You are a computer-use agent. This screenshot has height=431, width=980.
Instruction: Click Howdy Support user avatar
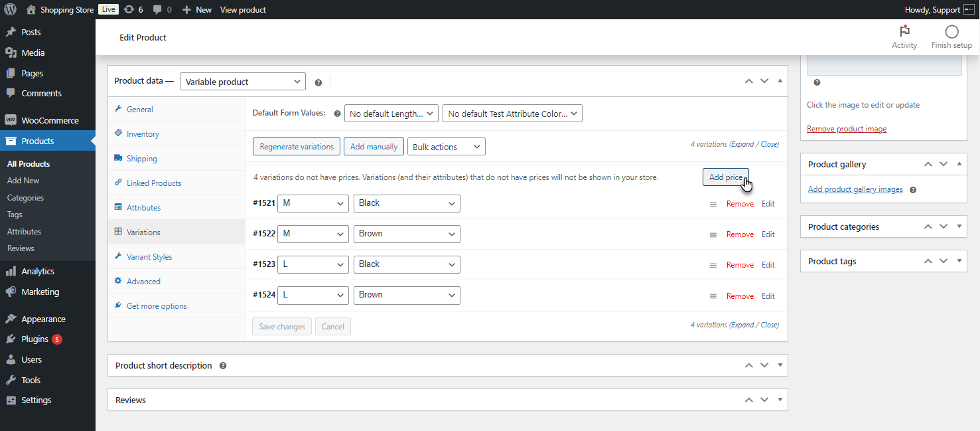(969, 10)
